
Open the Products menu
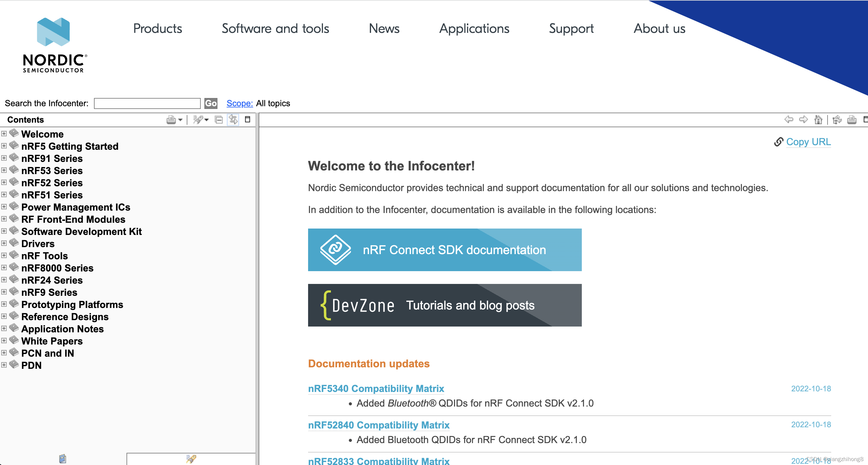tap(157, 29)
